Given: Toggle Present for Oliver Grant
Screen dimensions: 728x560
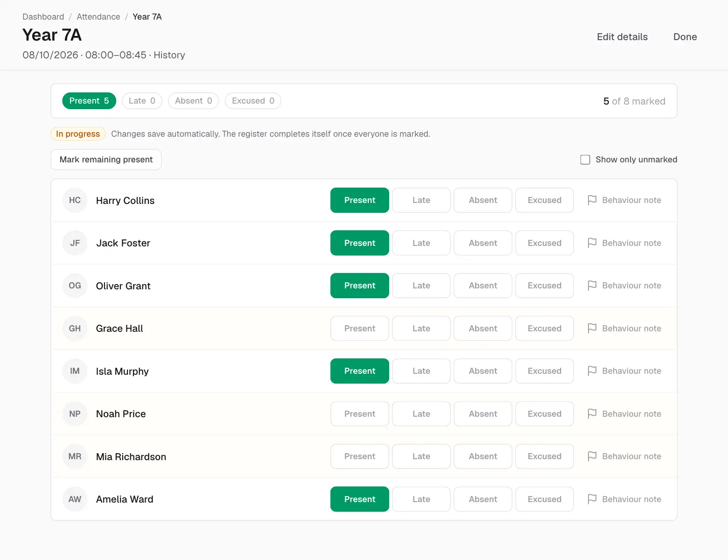Looking at the screenshot, I should click(360, 286).
